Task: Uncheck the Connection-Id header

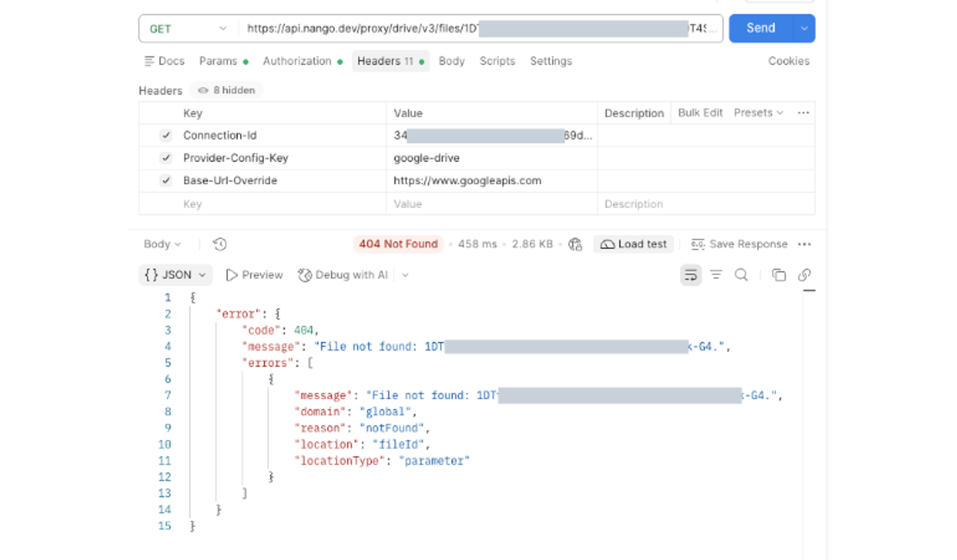Action: [165, 136]
